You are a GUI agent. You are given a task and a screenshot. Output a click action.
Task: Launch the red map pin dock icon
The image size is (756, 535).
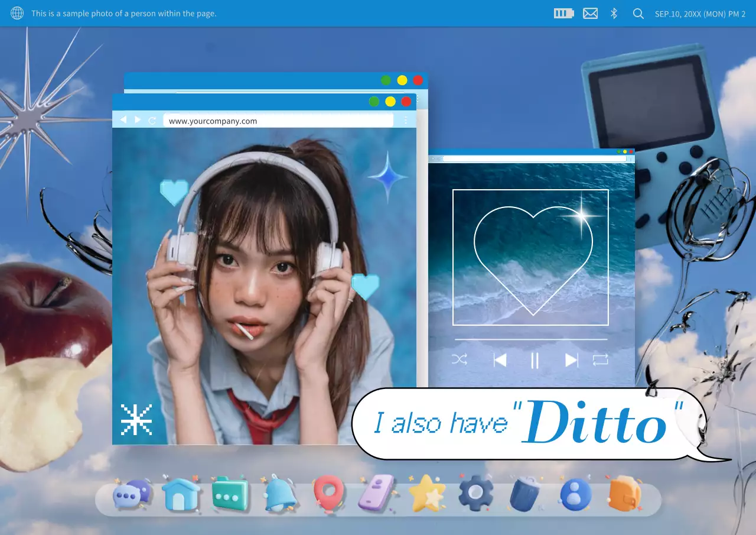point(328,492)
